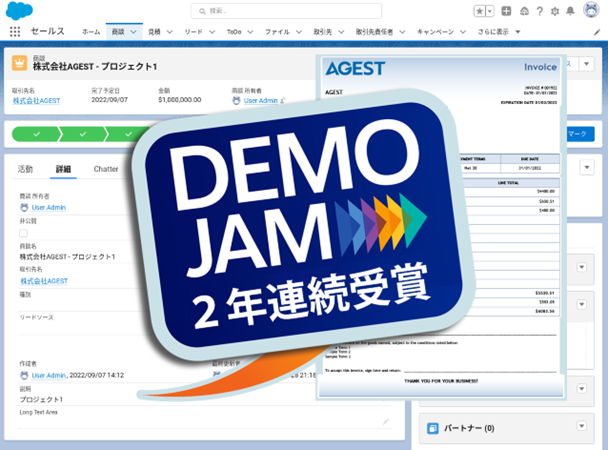Toggle the 非公開 checkbox

(x=24, y=233)
